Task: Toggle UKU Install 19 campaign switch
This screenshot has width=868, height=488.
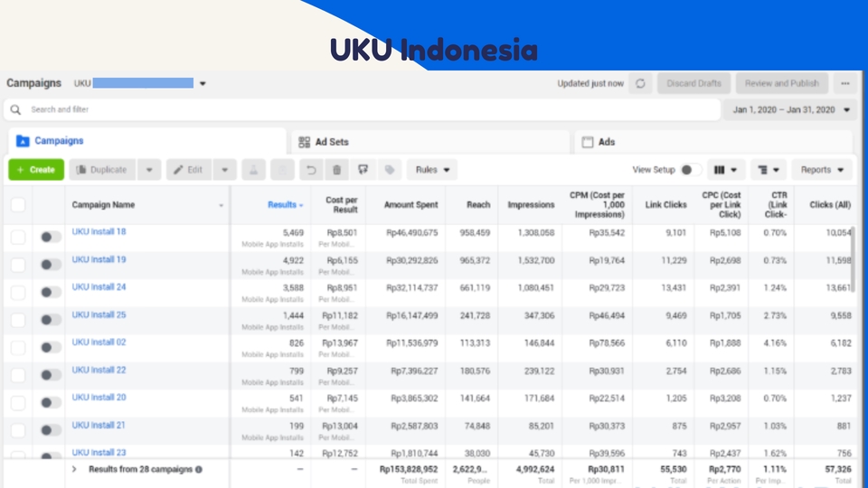Action: coord(51,265)
